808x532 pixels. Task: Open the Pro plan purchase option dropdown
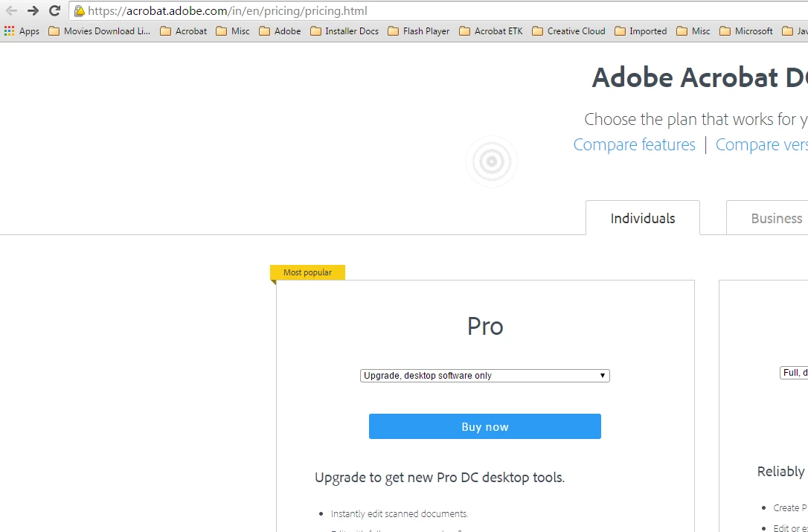(485, 376)
